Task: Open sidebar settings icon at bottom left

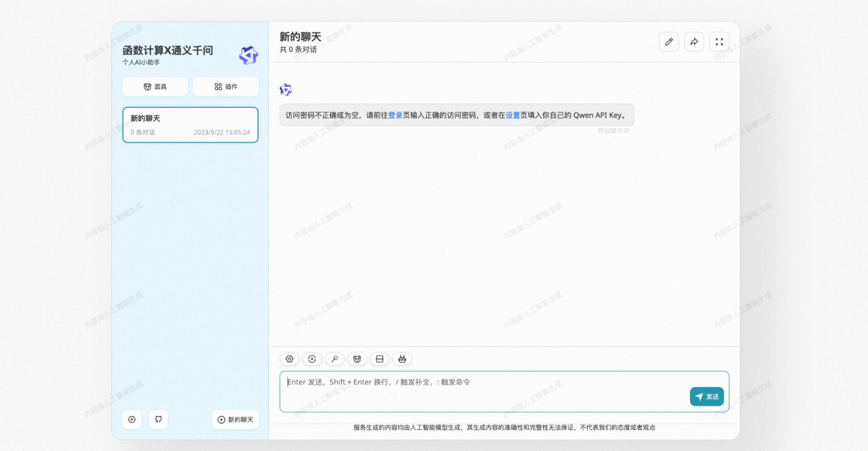Action: [132, 419]
